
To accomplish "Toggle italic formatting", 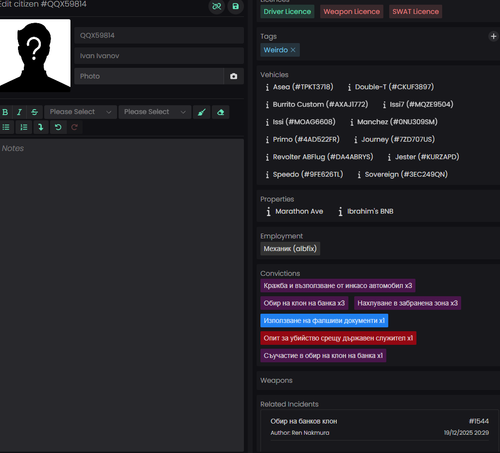I will (x=20, y=112).
